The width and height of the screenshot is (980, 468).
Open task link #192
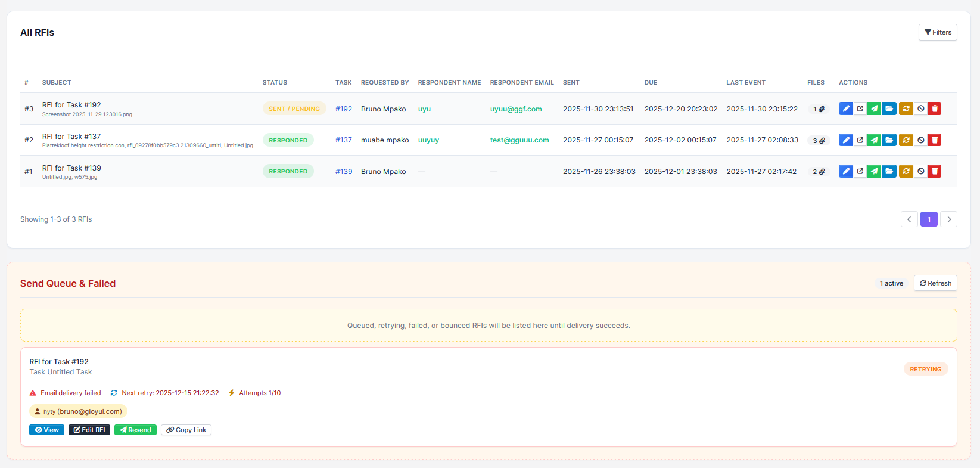pyautogui.click(x=344, y=109)
